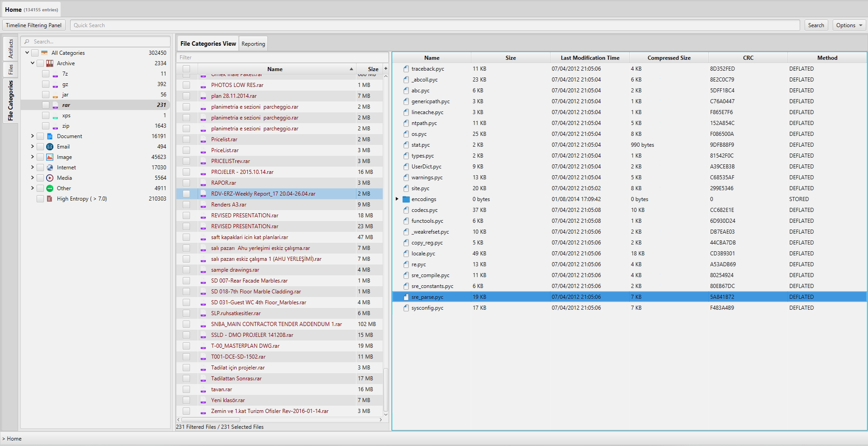This screenshot has width=868, height=446.
Task: Select the header checkbox above the file list
Action: click(x=186, y=68)
